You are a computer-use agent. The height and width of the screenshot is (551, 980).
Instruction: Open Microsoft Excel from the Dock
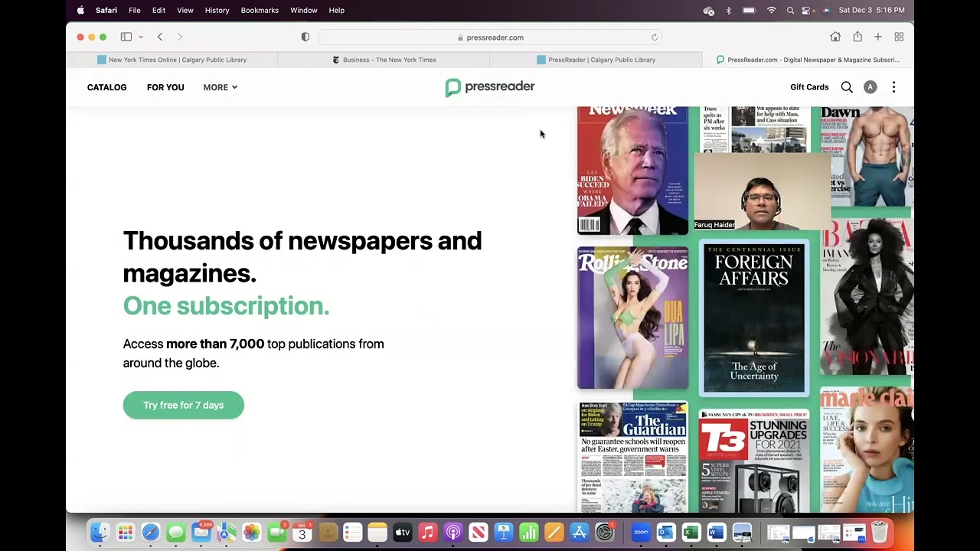pyautogui.click(x=691, y=532)
